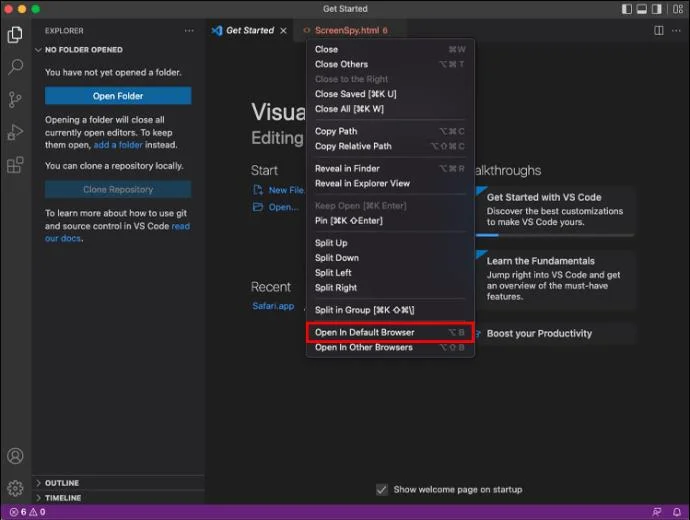Select Reveal in Finder
Image resolution: width=690 pixels, height=520 pixels.
pyautogui.click(x=390, y=168)
